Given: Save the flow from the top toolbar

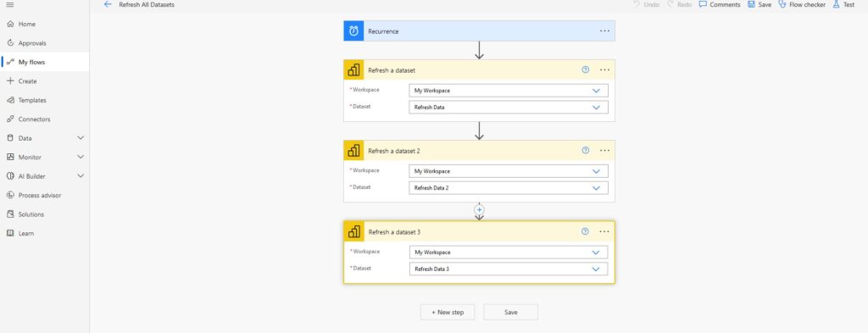Looking at the screenshot, I should 759,4.
